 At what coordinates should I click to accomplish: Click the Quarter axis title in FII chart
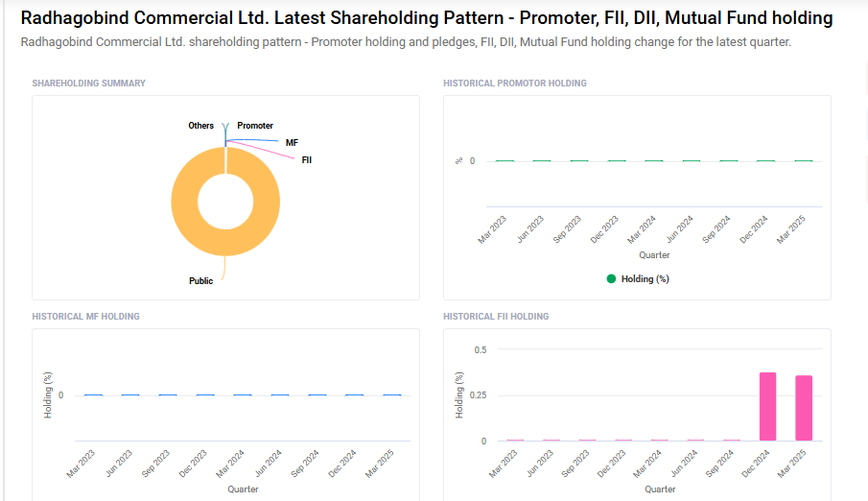click(660, 489)
